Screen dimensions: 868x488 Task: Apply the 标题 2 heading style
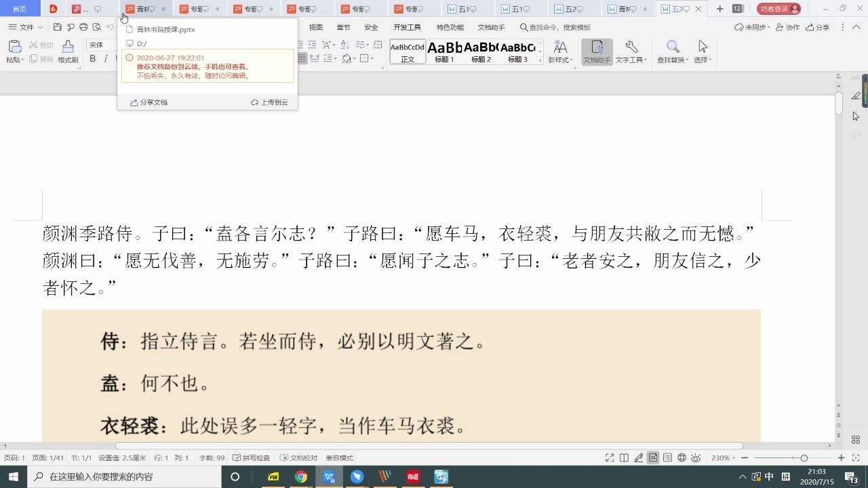(x=481, y=52)
